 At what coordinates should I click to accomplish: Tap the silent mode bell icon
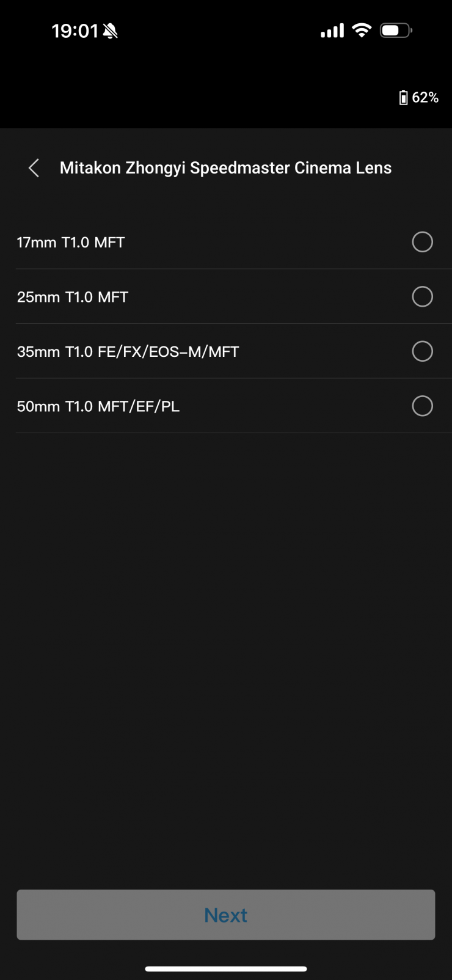[x=110, y=31]
